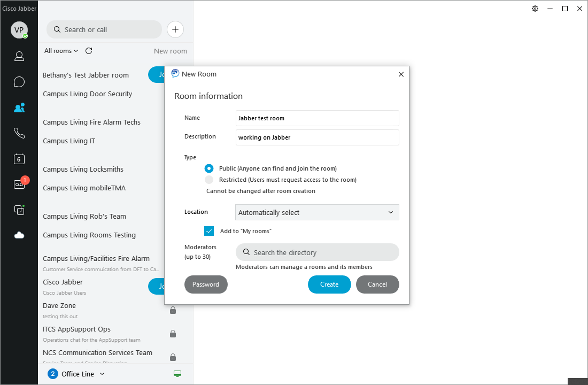Open the Meetings calendar icon

coord(19,159)
